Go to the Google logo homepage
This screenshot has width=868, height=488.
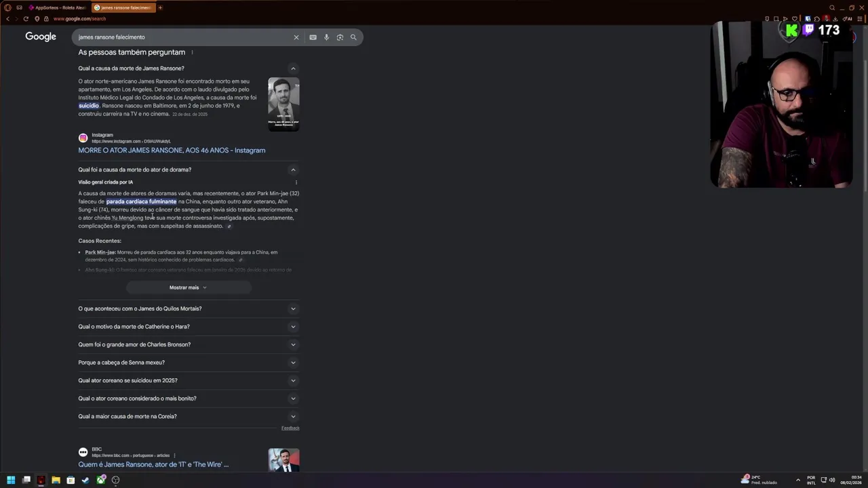click(41, 37)
